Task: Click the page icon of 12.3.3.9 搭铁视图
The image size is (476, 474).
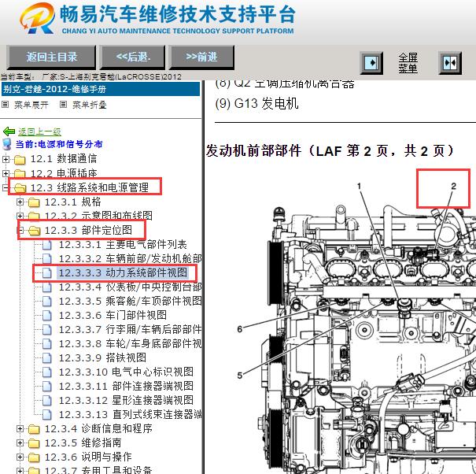Action: point(46,358)
